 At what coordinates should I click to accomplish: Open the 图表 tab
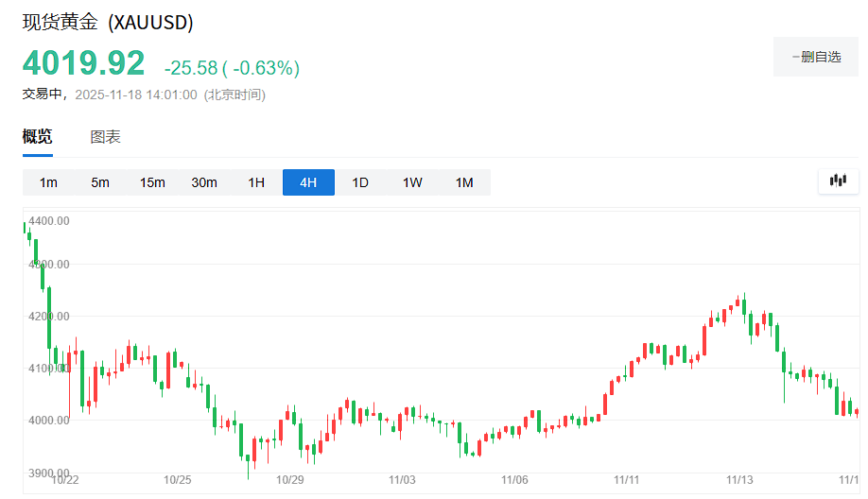point(105,137)
